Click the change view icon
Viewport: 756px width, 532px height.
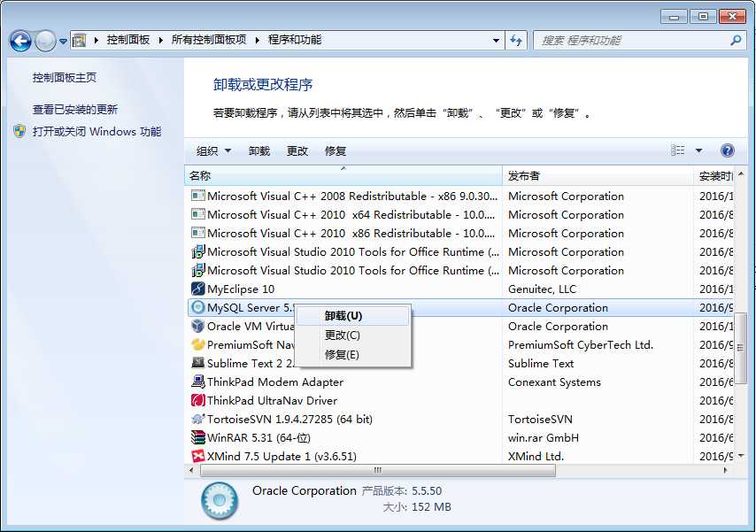pos(677,150)
